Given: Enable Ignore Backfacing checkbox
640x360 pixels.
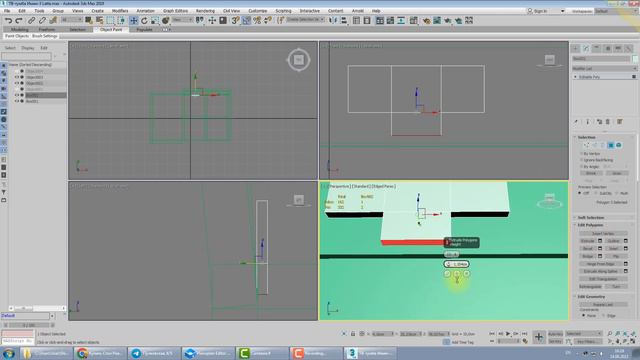Looking at the screenshot, I should 581,160.
